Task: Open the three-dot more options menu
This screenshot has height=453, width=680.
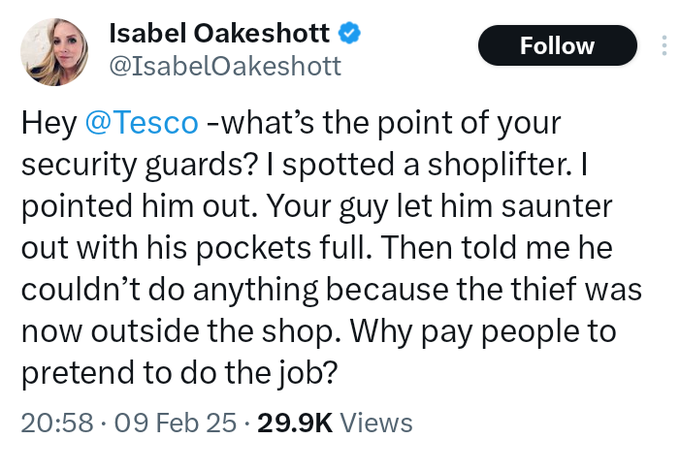Action: (664, 46)
